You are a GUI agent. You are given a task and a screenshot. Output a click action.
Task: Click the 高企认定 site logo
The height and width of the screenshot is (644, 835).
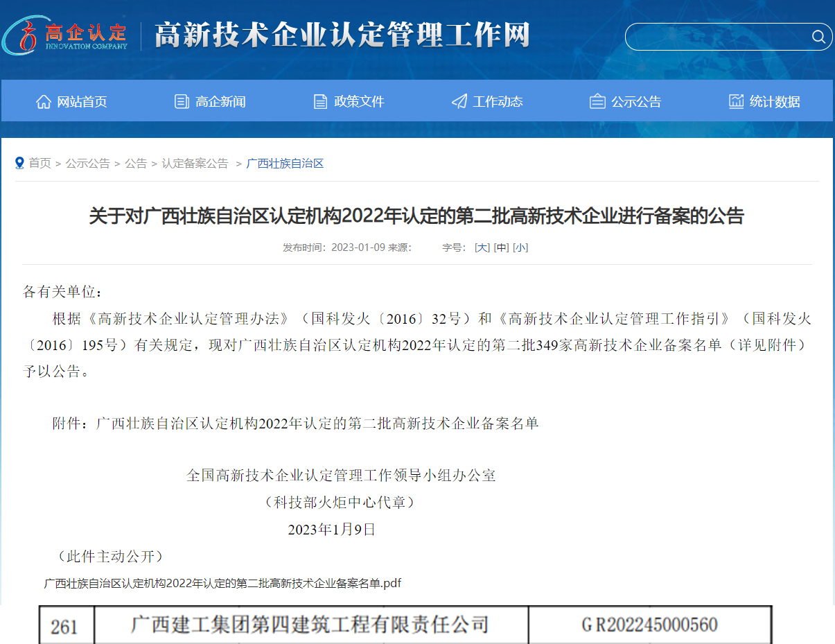(66, 35)
